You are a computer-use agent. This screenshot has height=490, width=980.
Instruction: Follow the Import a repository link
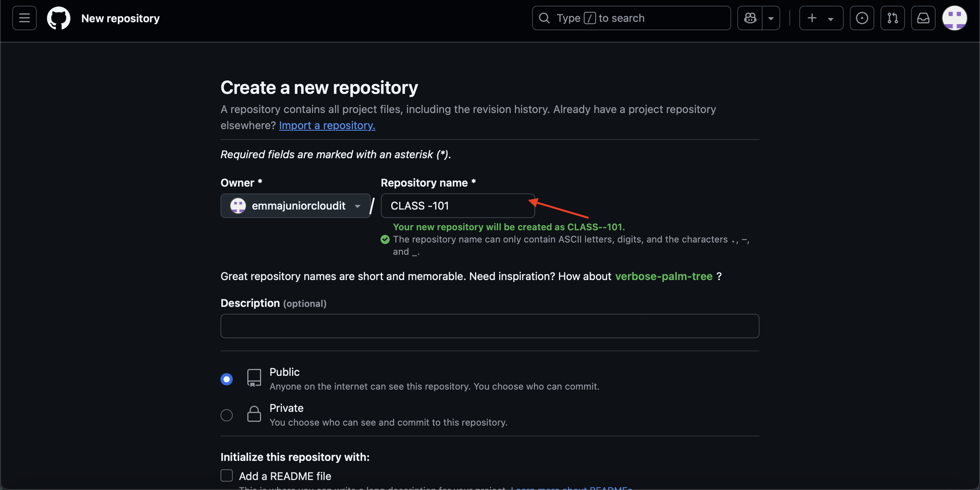327,125
